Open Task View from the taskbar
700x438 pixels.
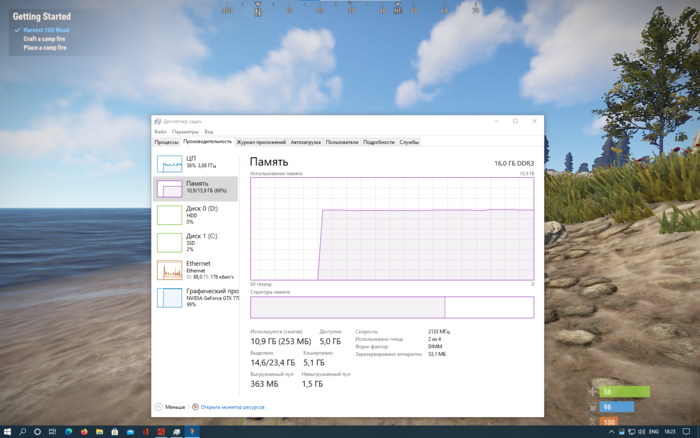[53, 432]
